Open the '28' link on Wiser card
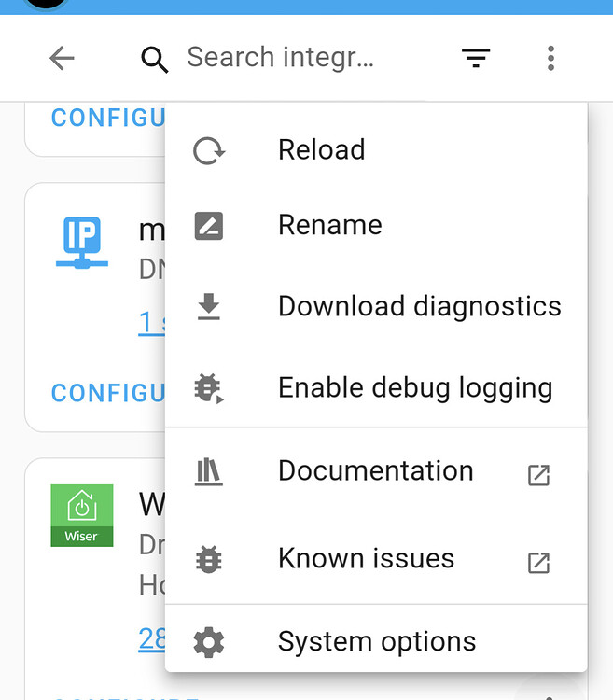Image resolution: width=613 pixels, height=700 pixels. point(152,638)
